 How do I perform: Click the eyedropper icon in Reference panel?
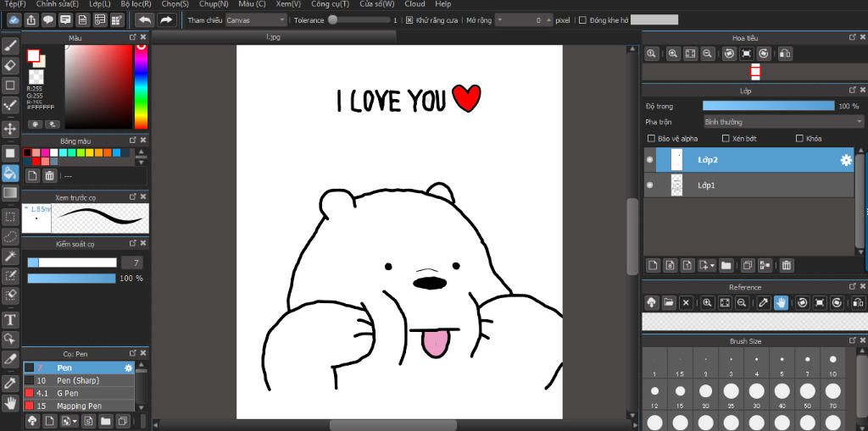764,302
